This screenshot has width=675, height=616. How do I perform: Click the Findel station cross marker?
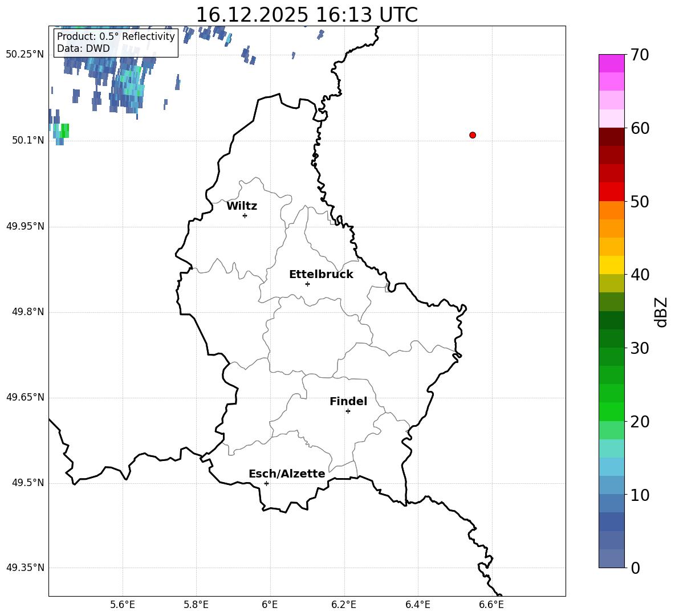pos(348,411)
